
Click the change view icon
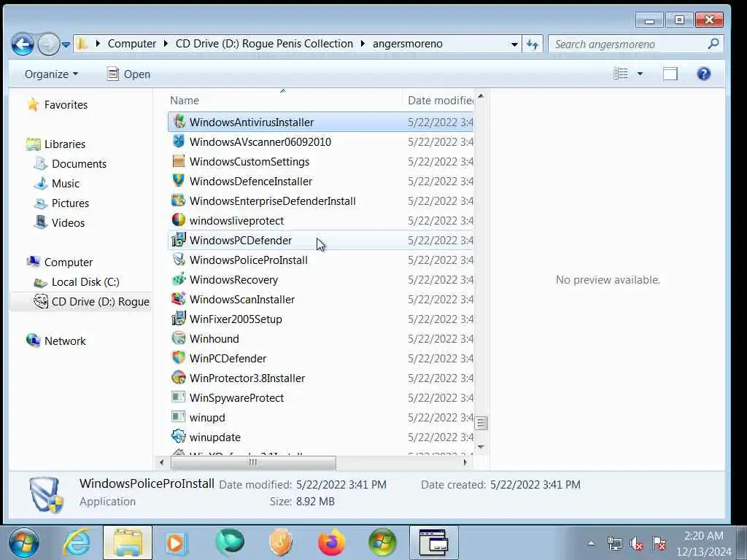pyautogui.click(x=621, y=74)
